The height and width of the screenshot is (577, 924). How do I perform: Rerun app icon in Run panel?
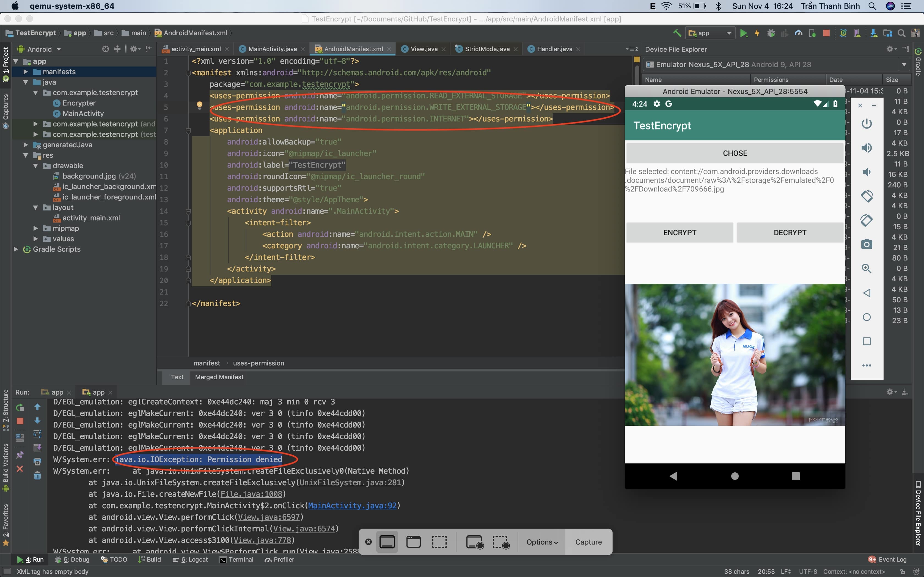[x=20, y=407]
